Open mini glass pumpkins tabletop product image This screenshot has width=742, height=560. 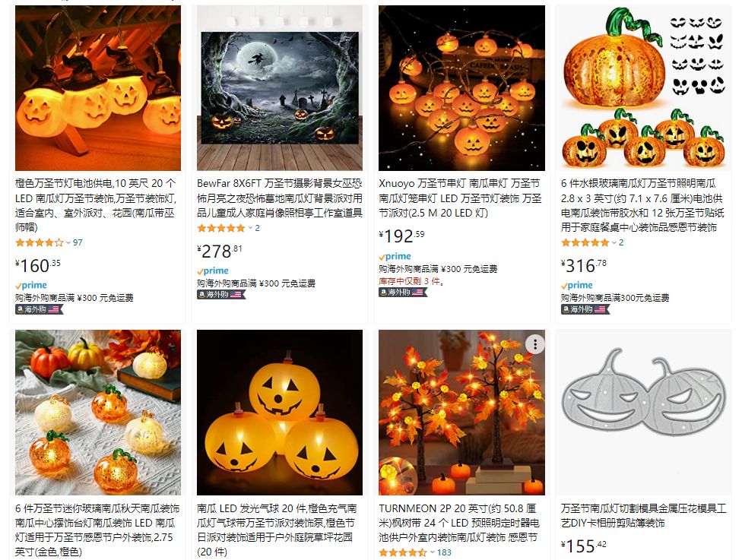coord(98,413)
